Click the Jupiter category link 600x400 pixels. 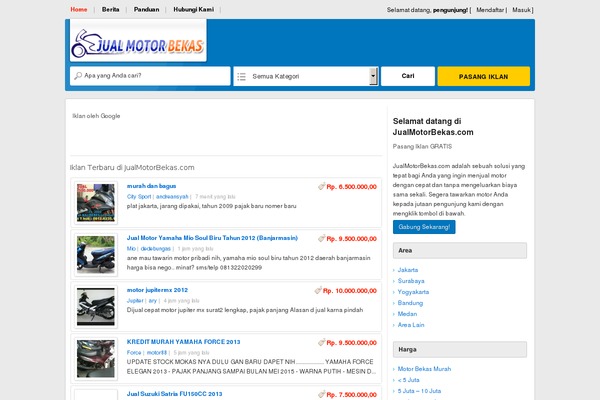click(x=135, y=300)
